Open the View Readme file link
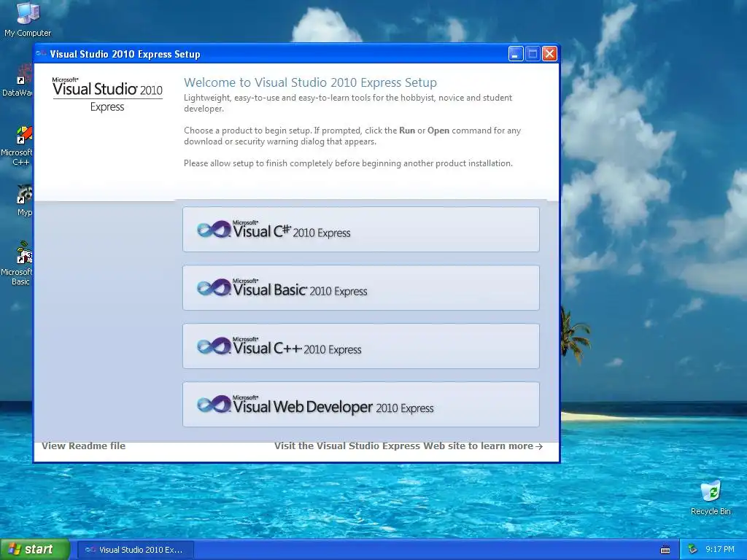This screenshot has width=747, height=560. click(x=83, y=446)
